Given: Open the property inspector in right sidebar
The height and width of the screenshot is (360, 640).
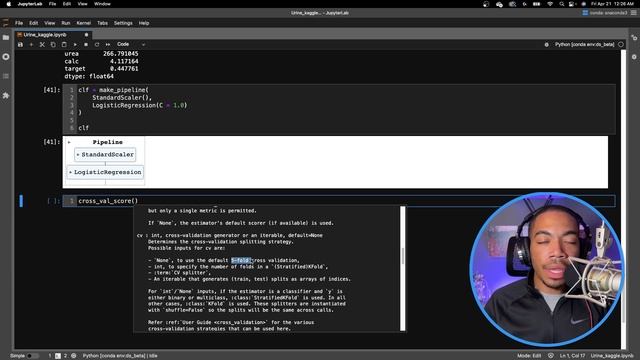Looking at the screenshot, I should [x=634, y=38].
